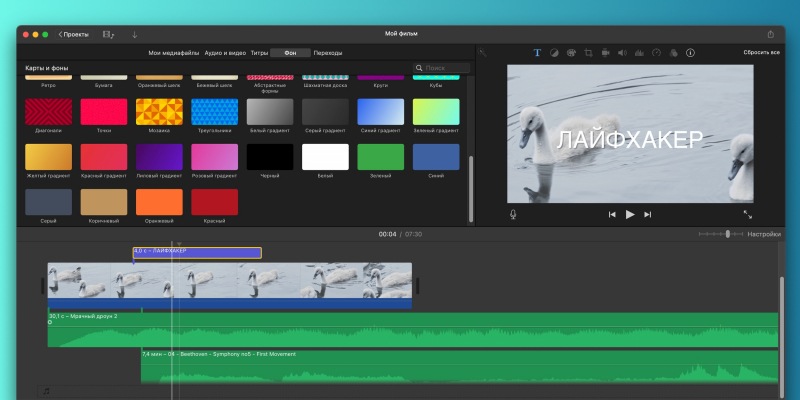Screen dimensions: 800x400
Task: Click the share/export icon in title bar
Action: tap(770, 34)
